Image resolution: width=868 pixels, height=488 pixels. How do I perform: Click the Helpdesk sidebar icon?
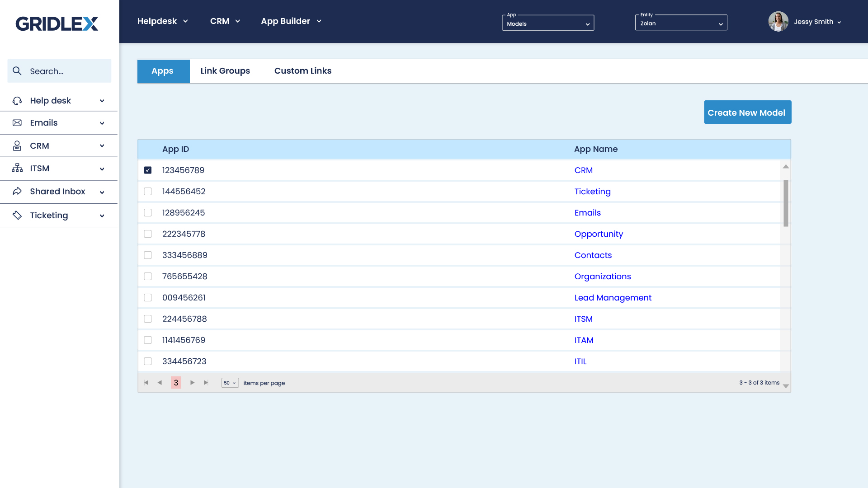[16, 100]
